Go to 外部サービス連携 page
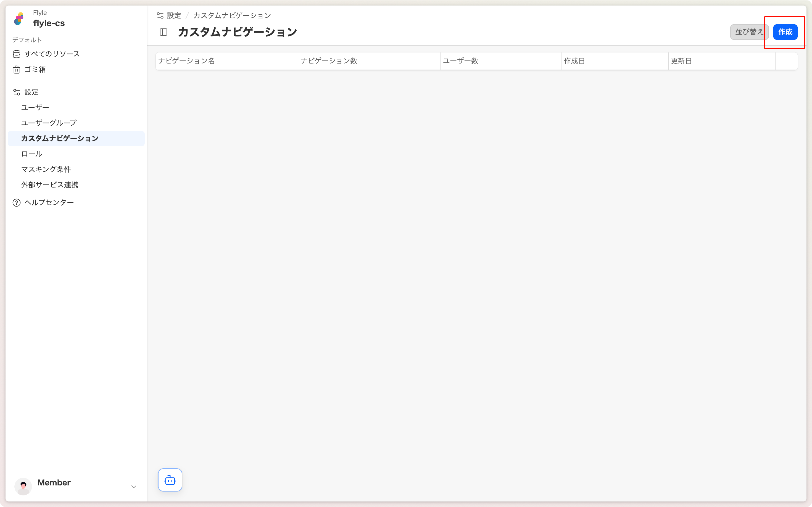 point(50,185)
